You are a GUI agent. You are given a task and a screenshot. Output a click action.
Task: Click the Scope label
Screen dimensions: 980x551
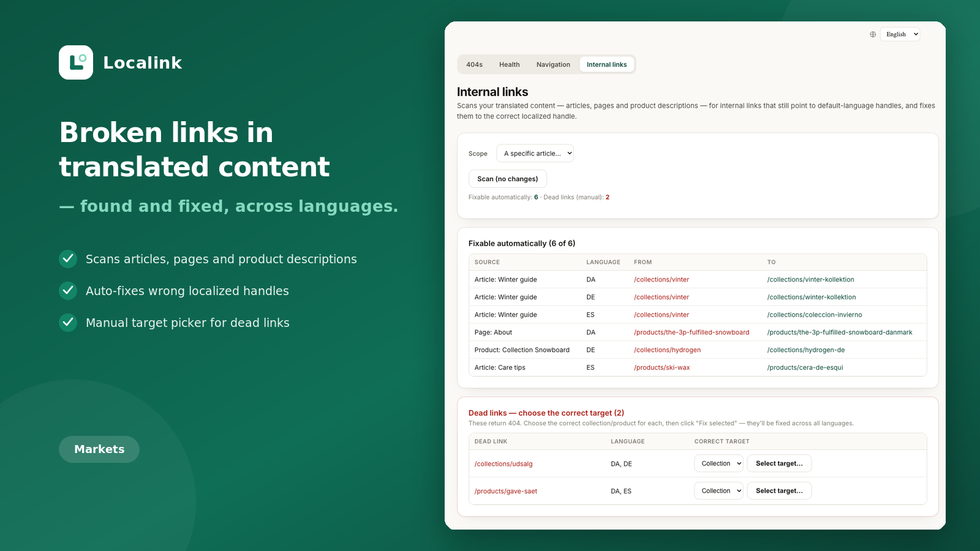pos(478,154)
